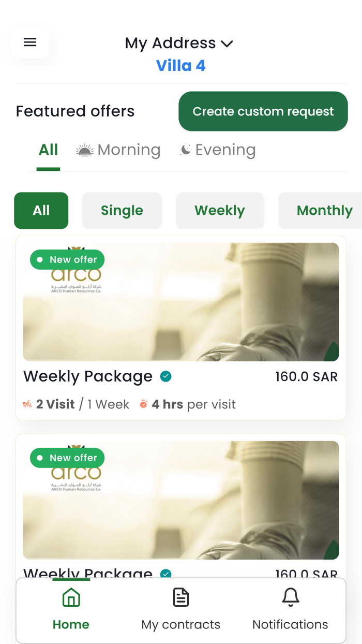Image resolution: width=362 pixels, height=644 pixels.
Task: Open the navigation drawer via hamburger icon
Action: click(x=29, y=42)
